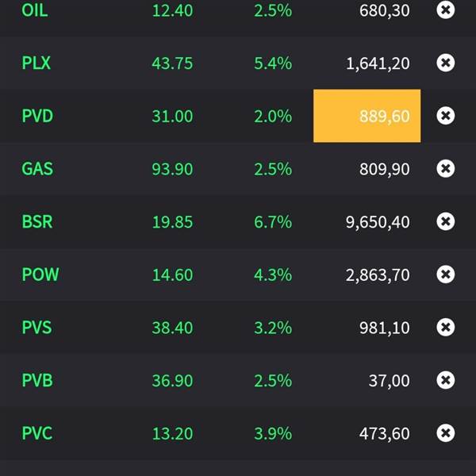Remove PLX row with X icon

tap(446, 63)
